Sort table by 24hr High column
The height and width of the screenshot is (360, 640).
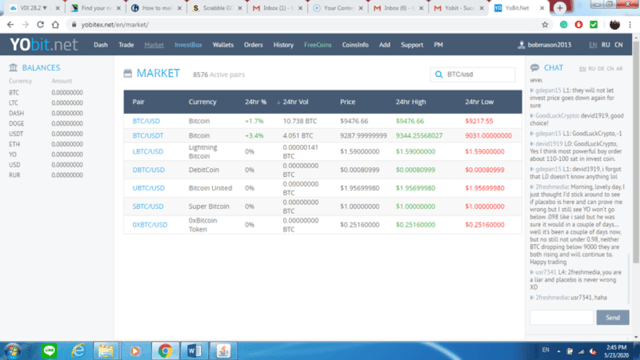[411, 102]
